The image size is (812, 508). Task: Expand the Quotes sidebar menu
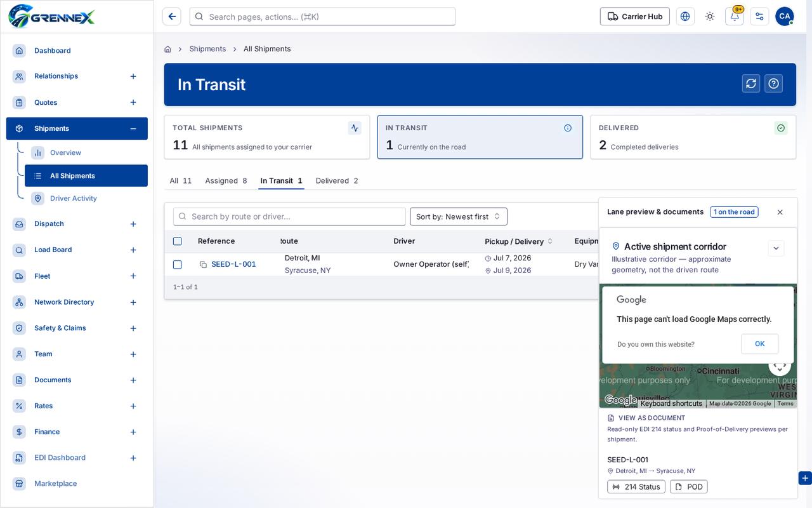tap(133, 103)
